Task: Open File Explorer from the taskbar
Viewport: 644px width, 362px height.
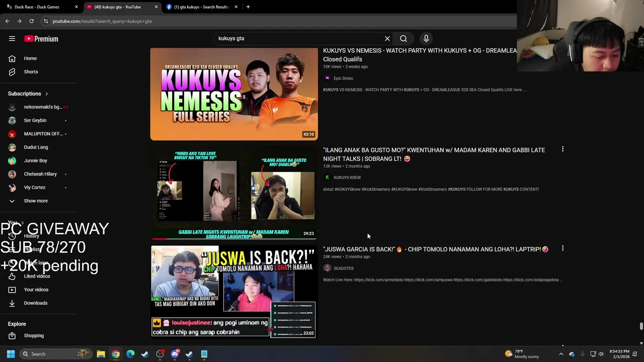Action: click(101, 354)
